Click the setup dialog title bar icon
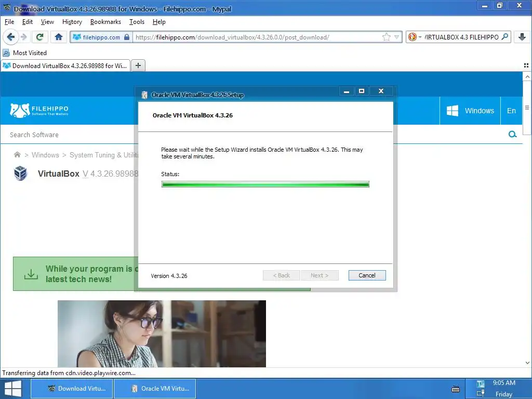Screen dimensions: 532x399 (x=144, y=95)
